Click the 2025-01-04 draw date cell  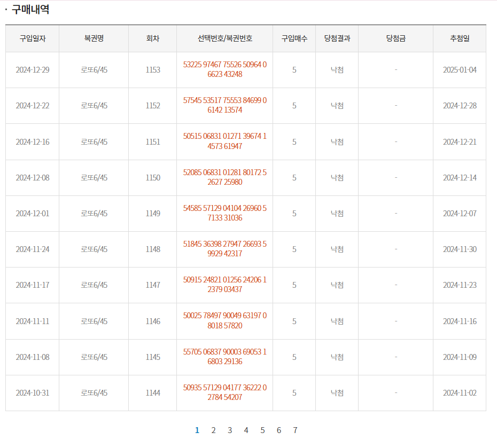pyautogui.click(x=460, y=70)
